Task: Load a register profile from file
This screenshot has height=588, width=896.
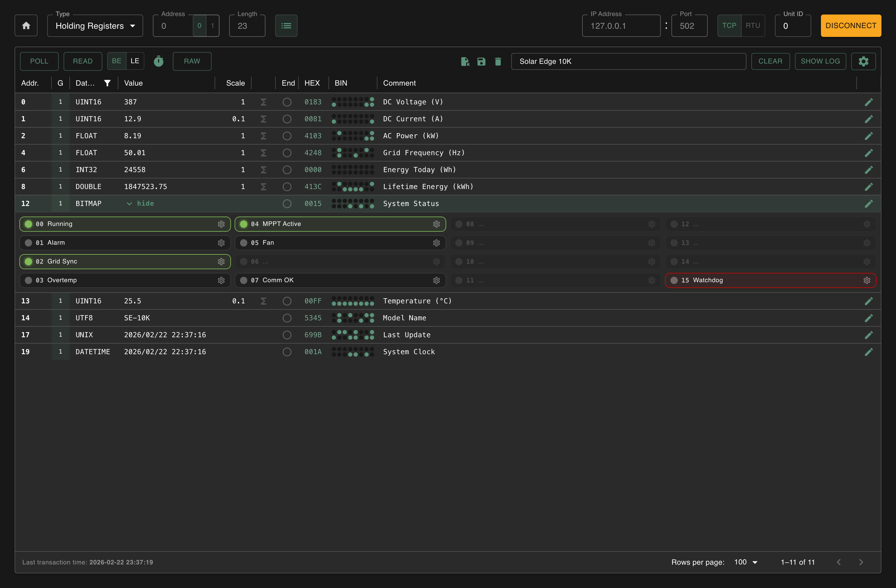Action: [x=465, y=61]
